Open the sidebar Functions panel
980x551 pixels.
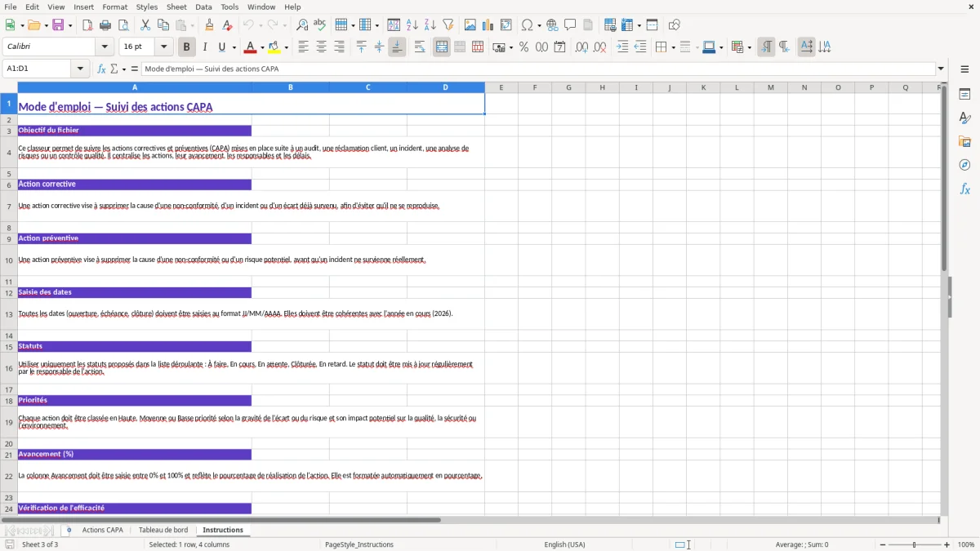point(964,189)
